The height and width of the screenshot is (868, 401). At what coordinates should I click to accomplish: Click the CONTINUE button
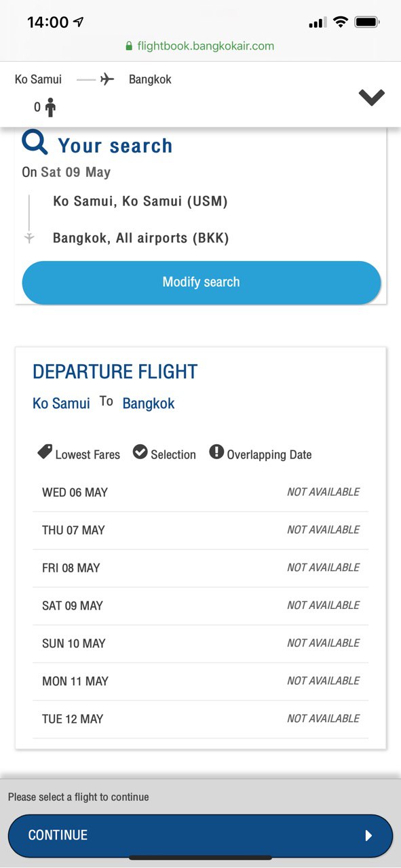click(x=200, y=835)
